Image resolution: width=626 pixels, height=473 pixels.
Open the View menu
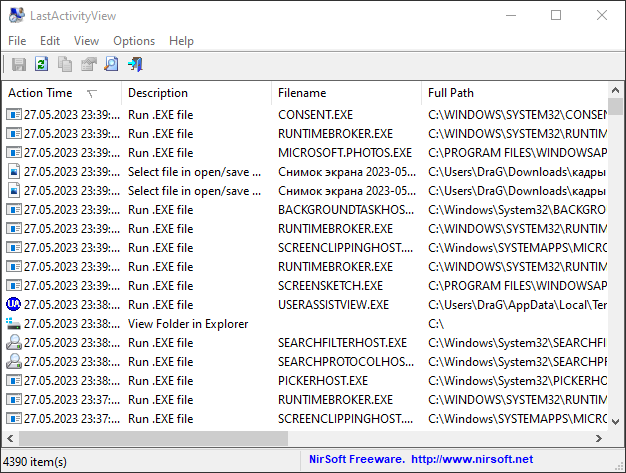[x=86, y=41]
